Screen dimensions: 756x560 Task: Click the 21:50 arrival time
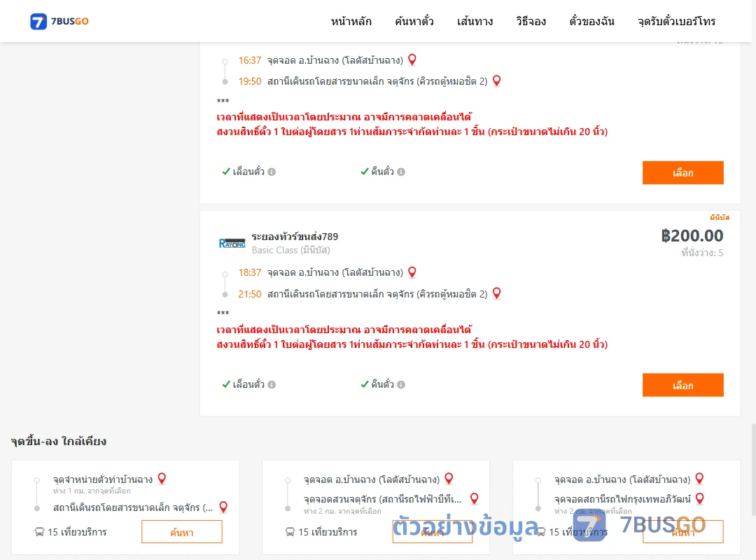(x=250, y=294)
